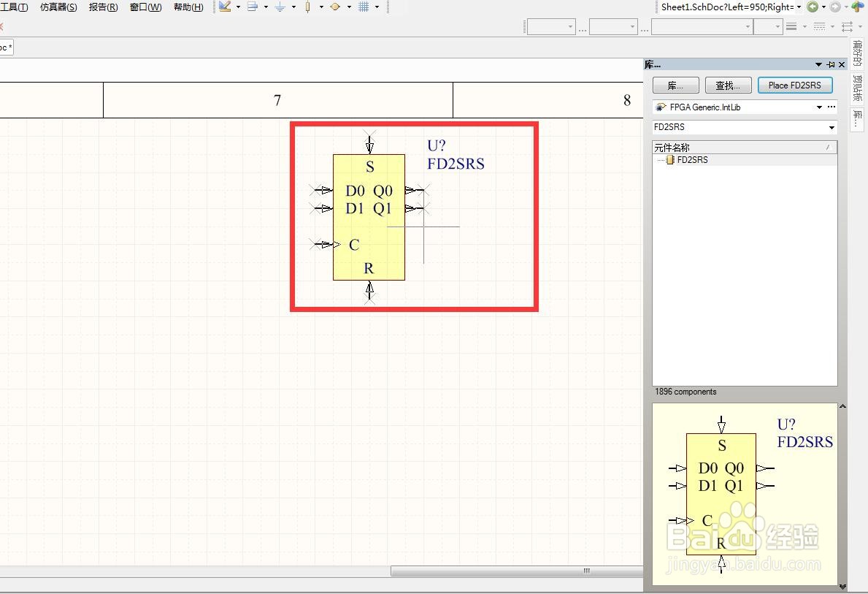Open the alignment tools icon

click(253, 7)
